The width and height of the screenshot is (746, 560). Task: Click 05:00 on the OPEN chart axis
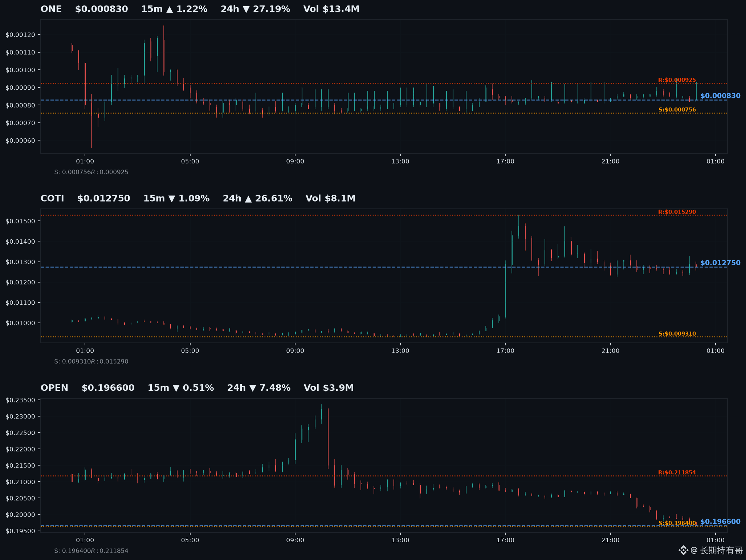click(x=190, y=540)
